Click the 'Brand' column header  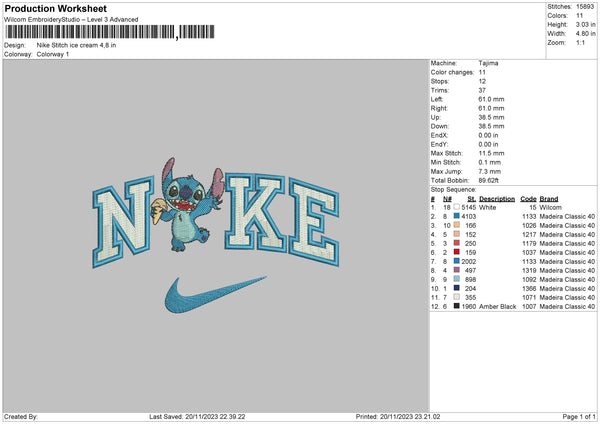(549, 199)
